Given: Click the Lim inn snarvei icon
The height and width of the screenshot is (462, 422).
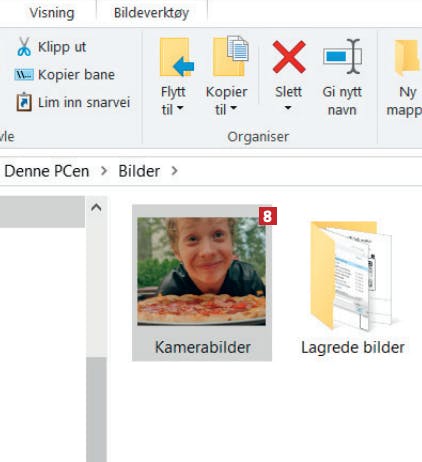Looking at the screenshot, I should (24, 102).
